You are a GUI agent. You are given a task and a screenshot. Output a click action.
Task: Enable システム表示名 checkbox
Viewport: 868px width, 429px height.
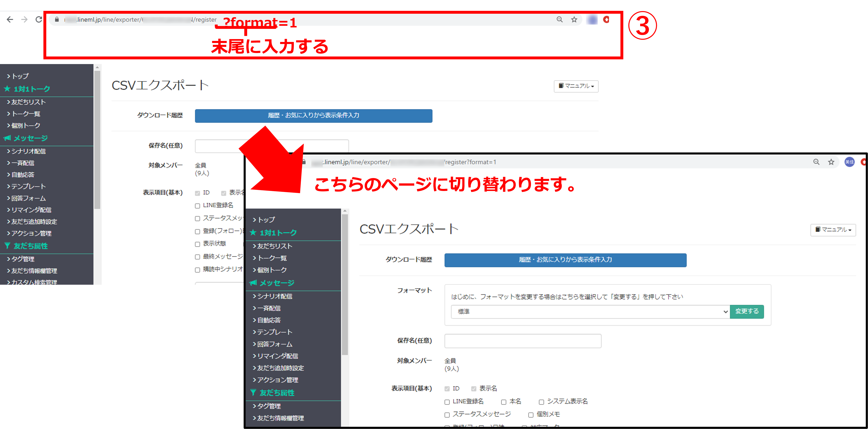[x=541, y=402]
